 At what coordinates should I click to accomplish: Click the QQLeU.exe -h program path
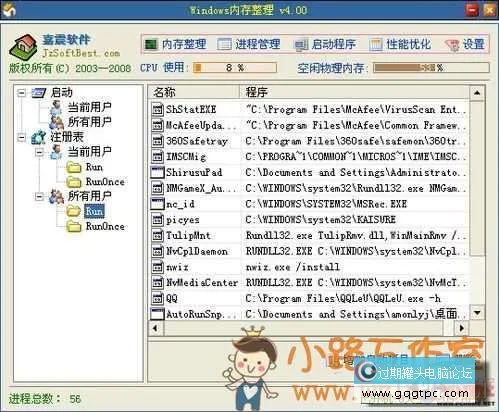click(x=343, y=298)
